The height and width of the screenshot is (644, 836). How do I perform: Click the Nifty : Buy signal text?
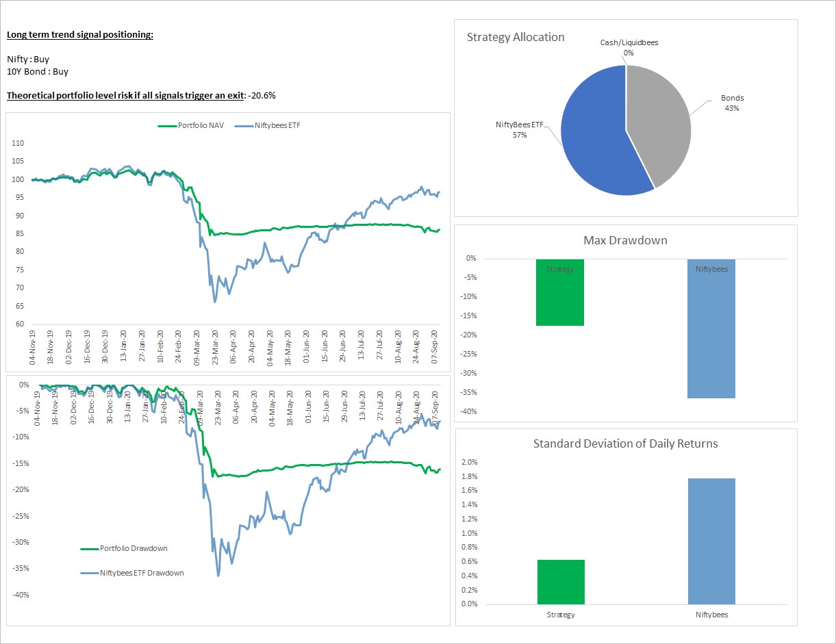point(27,59)
